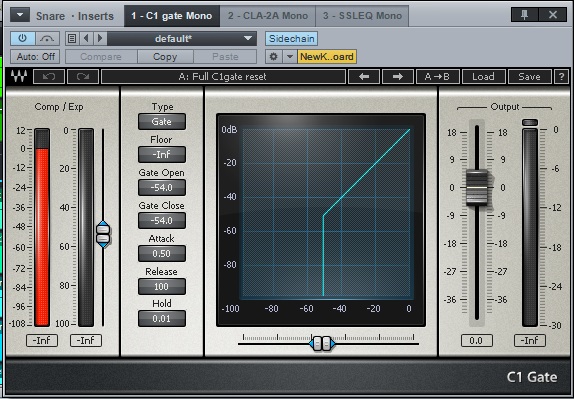Screen dimensions: 574x399
Task: Pin the plugin window
Action: pos(525,15)
